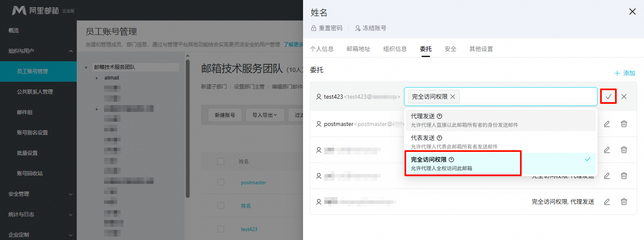
Task: Switch to the 个人信息 tab
Action: click(x=321, y=49)
